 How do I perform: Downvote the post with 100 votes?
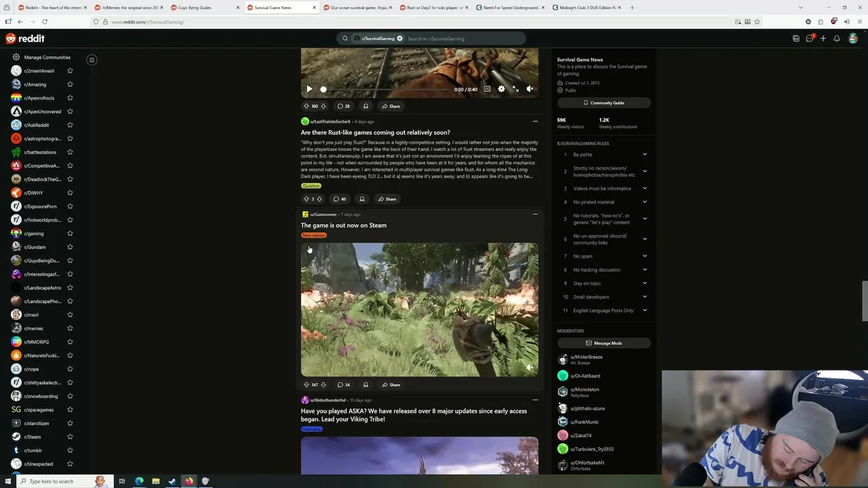pos(323,106)
